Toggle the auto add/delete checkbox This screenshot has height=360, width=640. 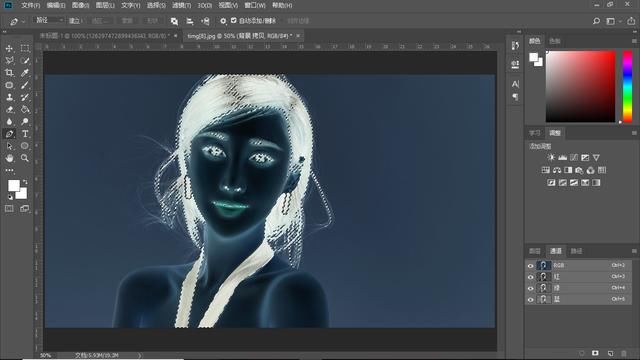tap(233, 20)
